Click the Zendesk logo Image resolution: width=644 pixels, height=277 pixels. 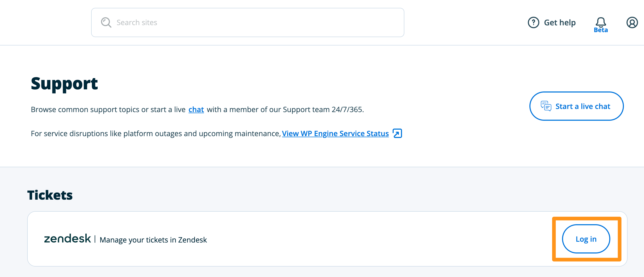pos(67,239)
